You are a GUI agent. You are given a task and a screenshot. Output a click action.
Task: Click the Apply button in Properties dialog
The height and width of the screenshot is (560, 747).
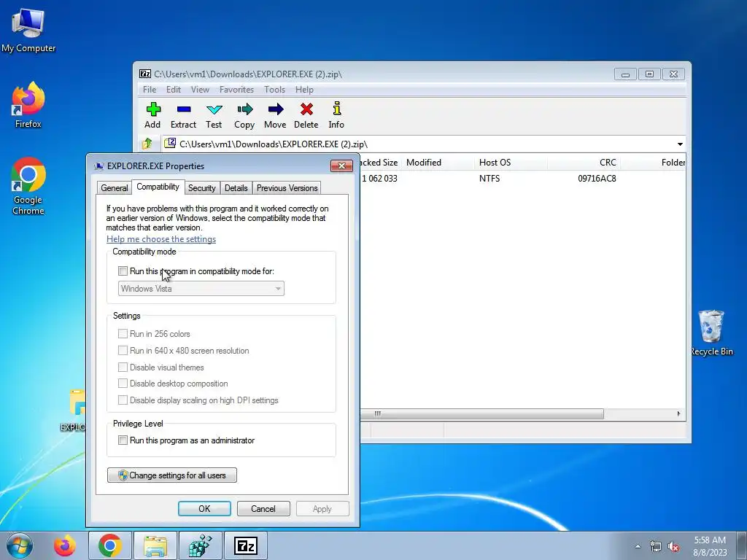tap(322, 508)
